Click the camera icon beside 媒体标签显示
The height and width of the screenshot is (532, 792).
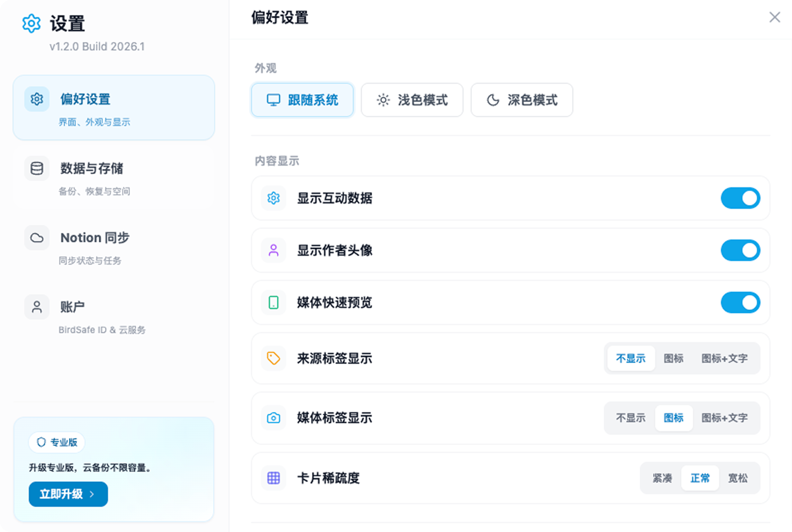[274, 418]
